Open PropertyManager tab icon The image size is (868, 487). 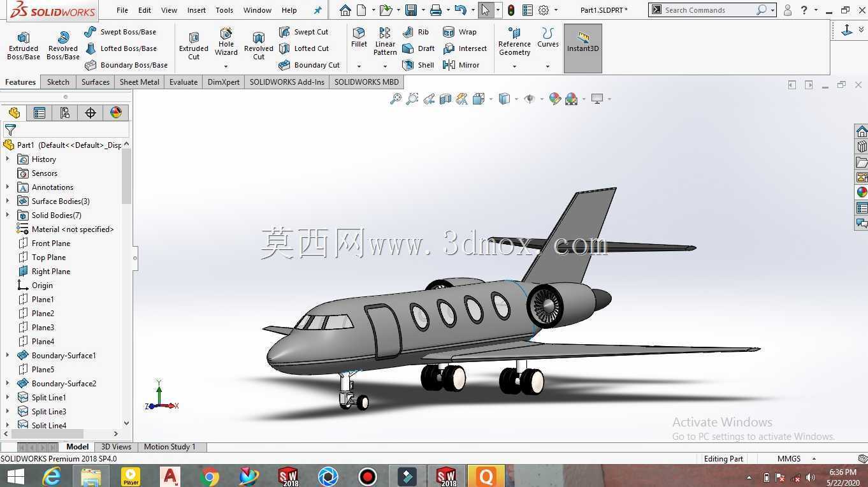tap(40, 113)
